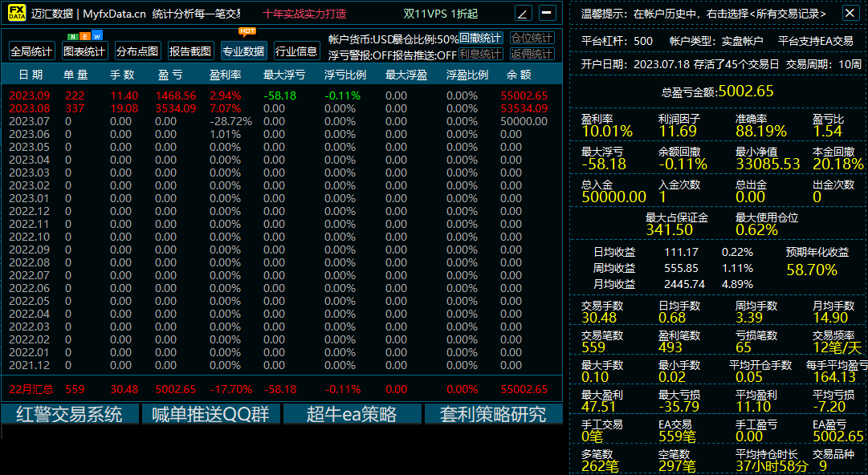Open the 图表统计 tab
Image resolution: width=868 pixels, height=475 pixels.
point(84,51)
